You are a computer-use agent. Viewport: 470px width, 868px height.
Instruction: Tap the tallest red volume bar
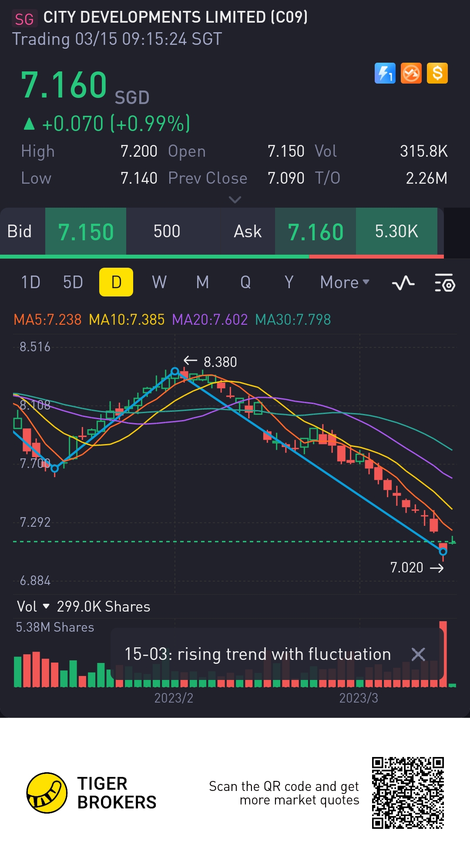coord(443,654)
